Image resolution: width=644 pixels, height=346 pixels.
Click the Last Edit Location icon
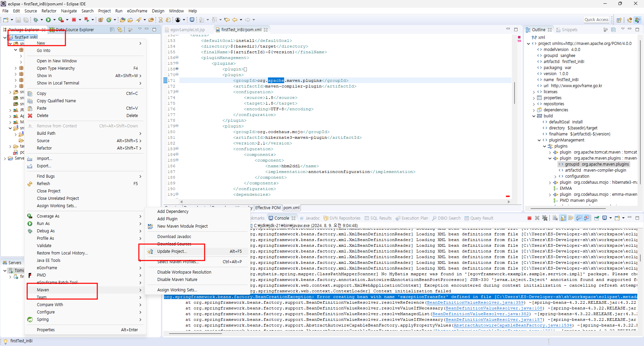pos(227,20)
